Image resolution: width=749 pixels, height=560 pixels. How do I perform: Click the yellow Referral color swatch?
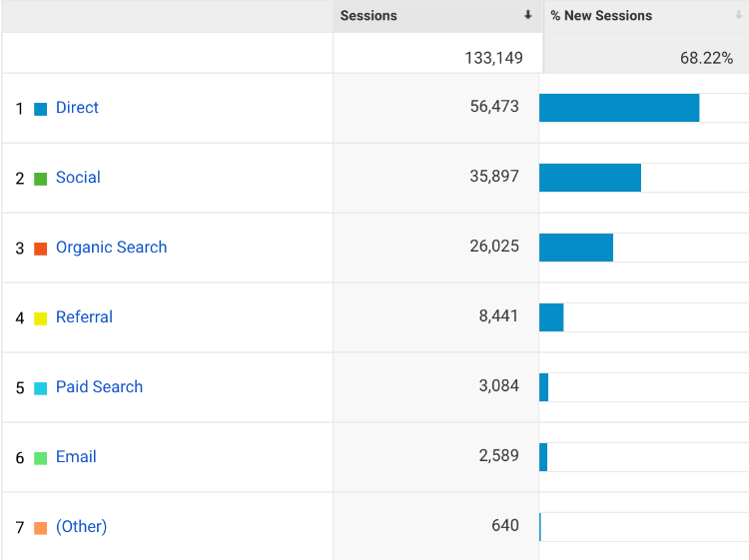coord(41,318)
